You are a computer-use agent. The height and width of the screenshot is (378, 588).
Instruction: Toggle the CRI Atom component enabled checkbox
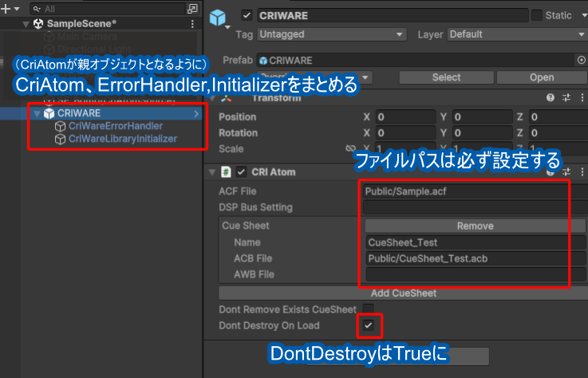click(241, 172)
